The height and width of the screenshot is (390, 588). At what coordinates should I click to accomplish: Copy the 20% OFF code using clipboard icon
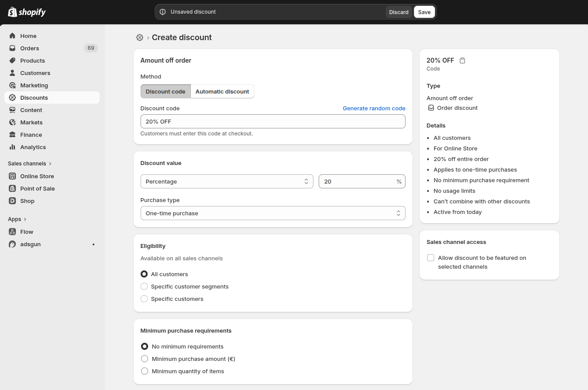tap(462, 60)
